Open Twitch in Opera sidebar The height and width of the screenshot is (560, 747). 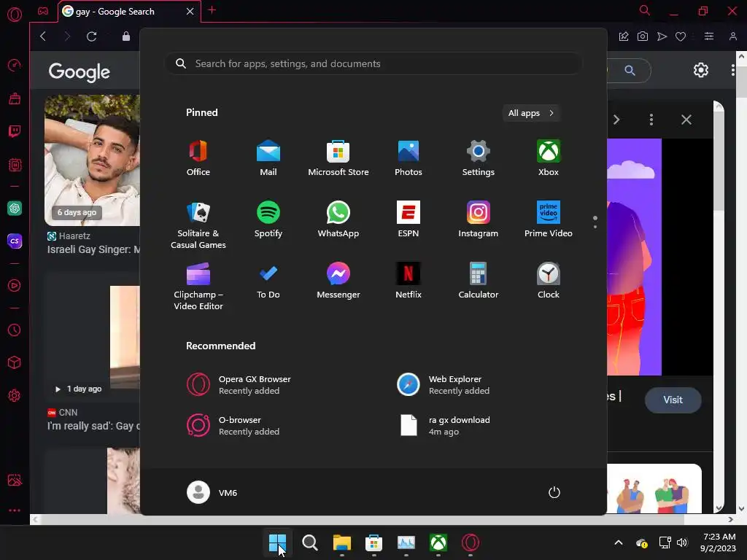pyautogui.click(x=15, y=131)
